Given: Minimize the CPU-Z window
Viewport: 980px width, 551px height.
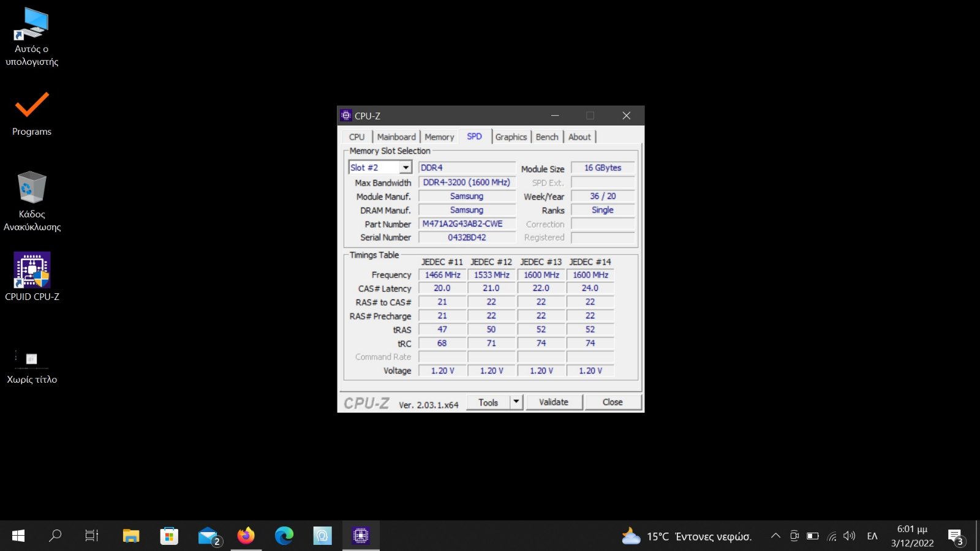Looking at the screenshot, I should [555, 115].
